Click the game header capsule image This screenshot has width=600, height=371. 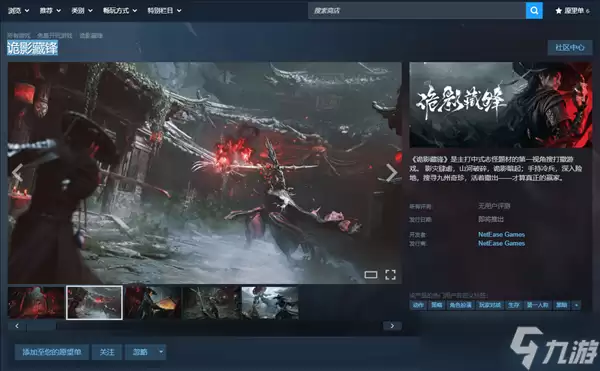point(501,105)
